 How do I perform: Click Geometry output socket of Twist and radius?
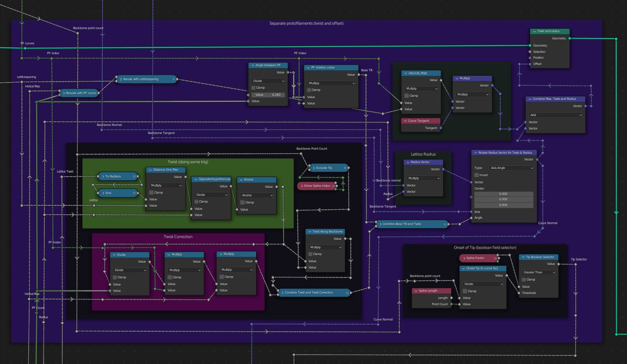[570, 39]
